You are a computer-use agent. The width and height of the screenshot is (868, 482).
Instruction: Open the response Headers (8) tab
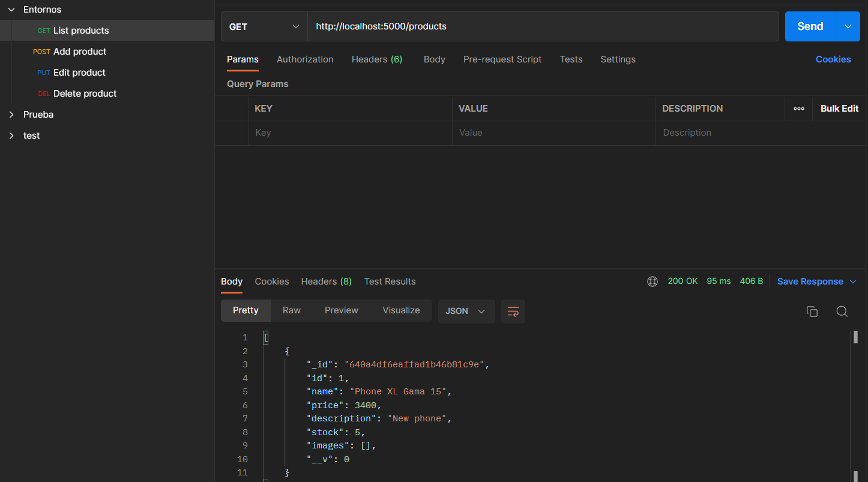(327, 282)
